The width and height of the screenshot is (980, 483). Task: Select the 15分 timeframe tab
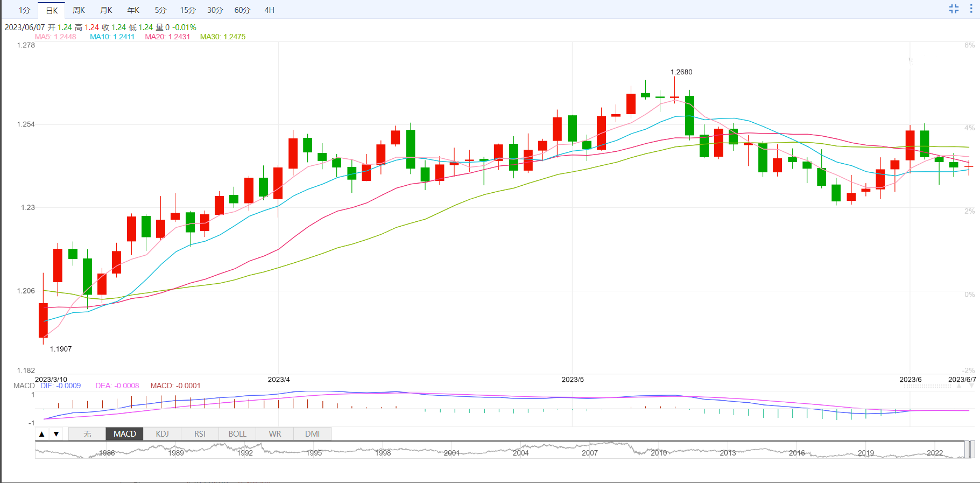tap(188, 10)
